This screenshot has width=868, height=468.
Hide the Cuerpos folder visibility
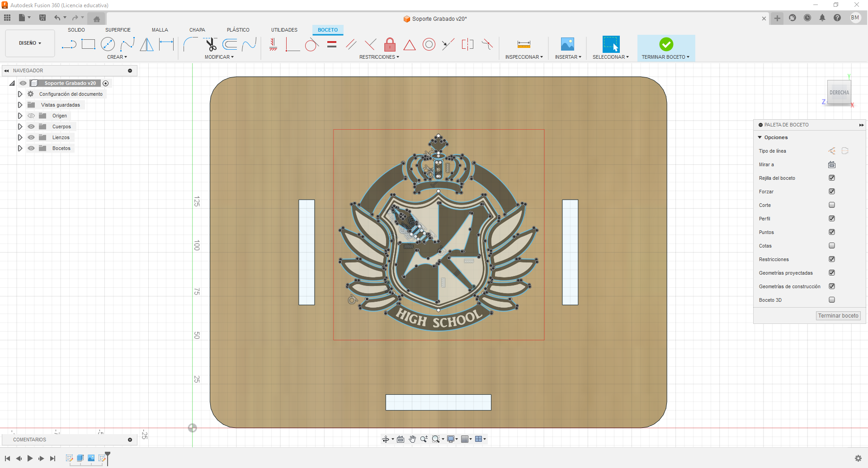click(31, 126)
